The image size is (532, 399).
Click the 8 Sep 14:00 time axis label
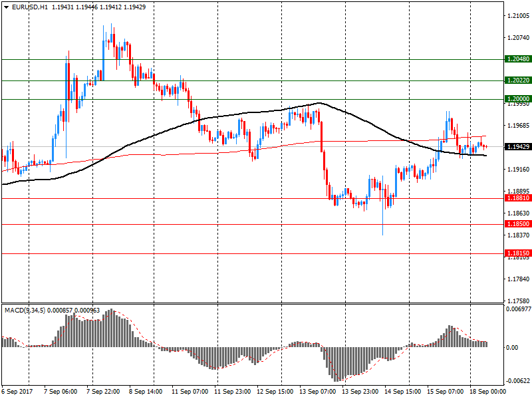146,392
